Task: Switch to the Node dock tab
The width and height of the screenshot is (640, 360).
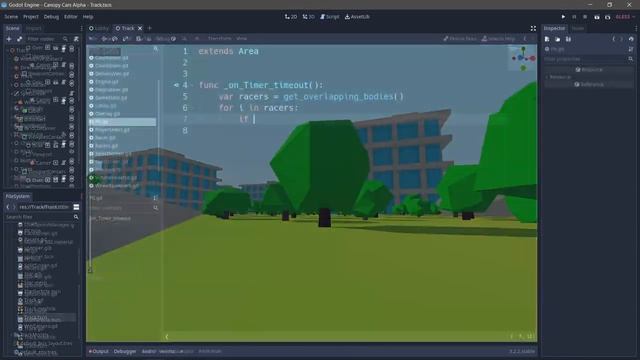Action: (x=578, y=28)
